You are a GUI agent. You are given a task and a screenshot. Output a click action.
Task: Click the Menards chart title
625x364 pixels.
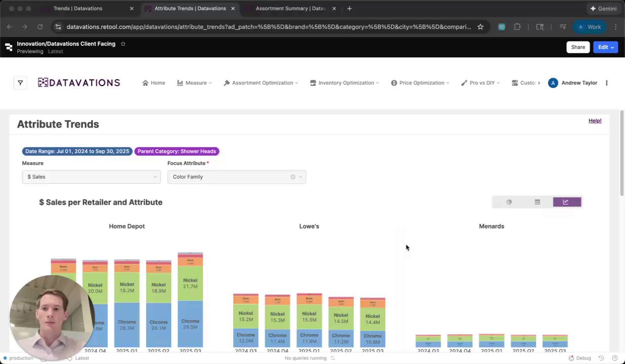click(492, 226)
